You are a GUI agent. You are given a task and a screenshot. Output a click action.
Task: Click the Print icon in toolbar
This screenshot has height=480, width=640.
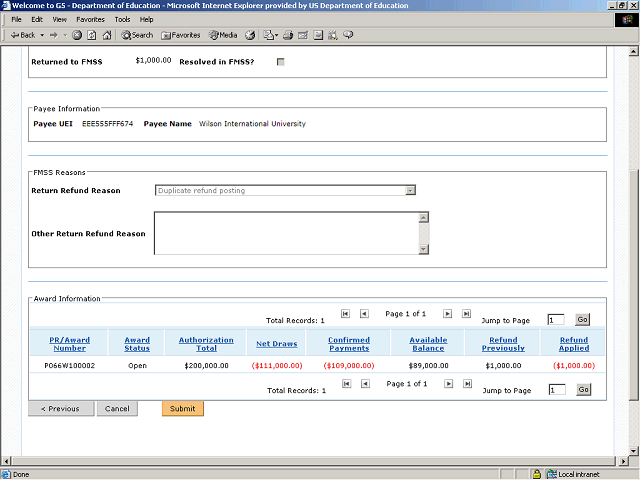(288, 35)
